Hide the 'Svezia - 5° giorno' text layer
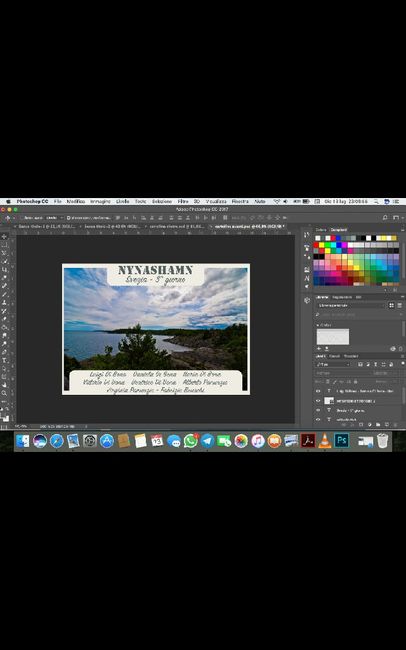The width and height of the screenshot is (406, 650). (318, 410)
